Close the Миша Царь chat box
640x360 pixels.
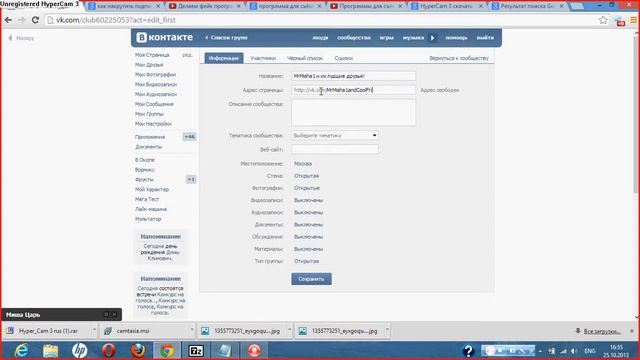[x=114, y=314]
